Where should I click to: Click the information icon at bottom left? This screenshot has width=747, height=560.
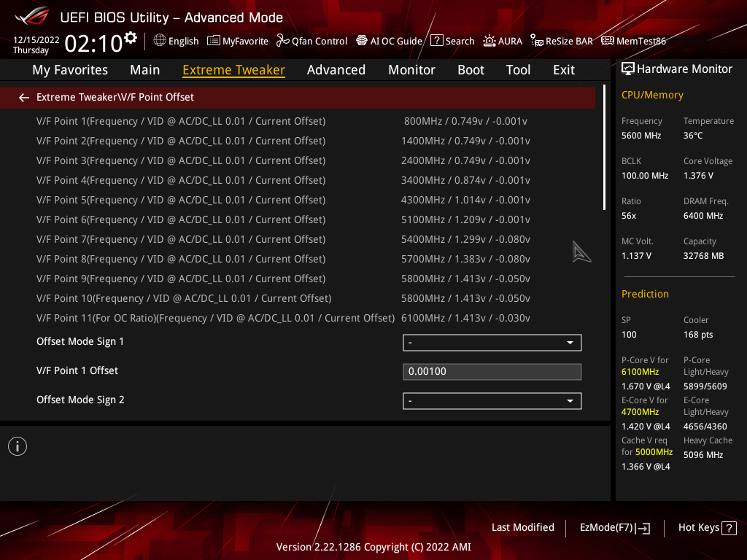17,446
